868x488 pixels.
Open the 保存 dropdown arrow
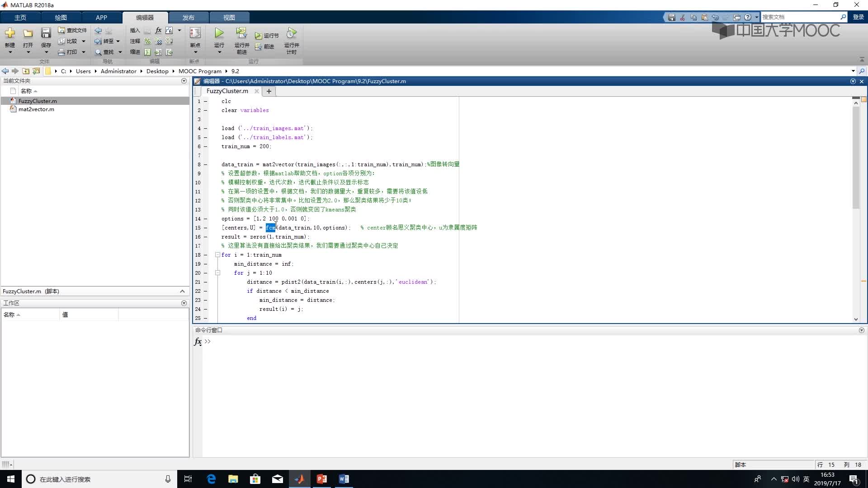[46, 52]
